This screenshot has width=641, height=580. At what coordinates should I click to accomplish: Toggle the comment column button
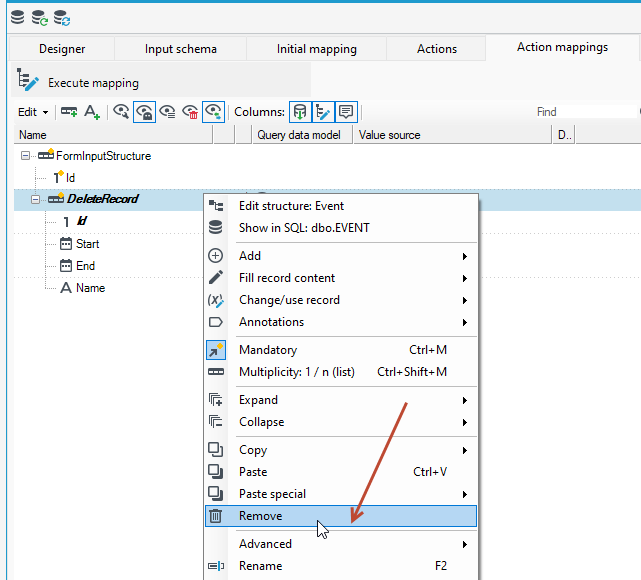click(346, 112)
